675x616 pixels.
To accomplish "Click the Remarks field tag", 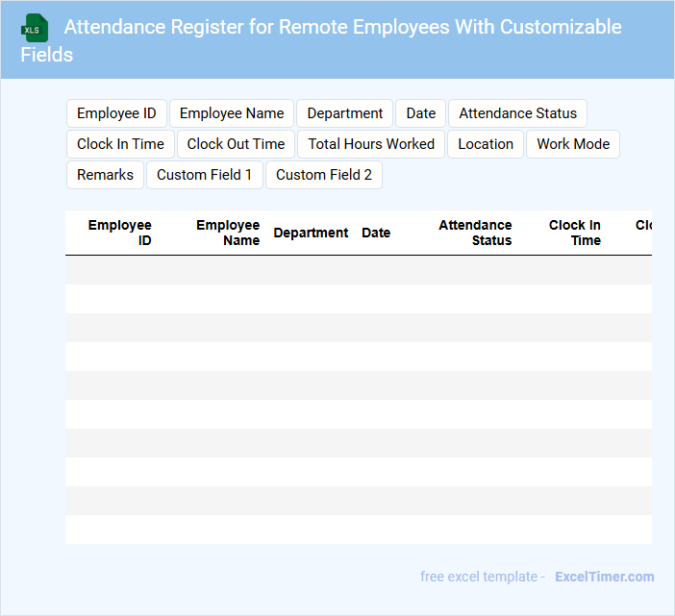I will pyautogui.click(x=105, y=175).
